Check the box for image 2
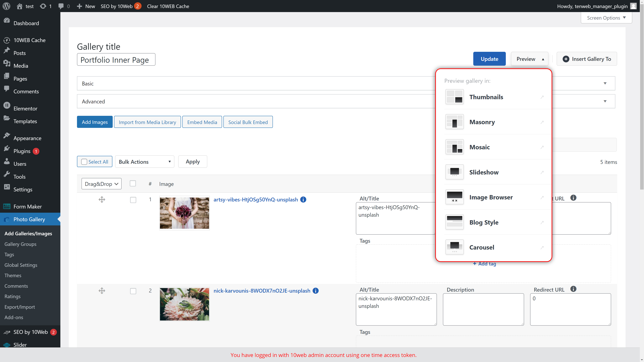Screen dimensions: 644x362 133,291
